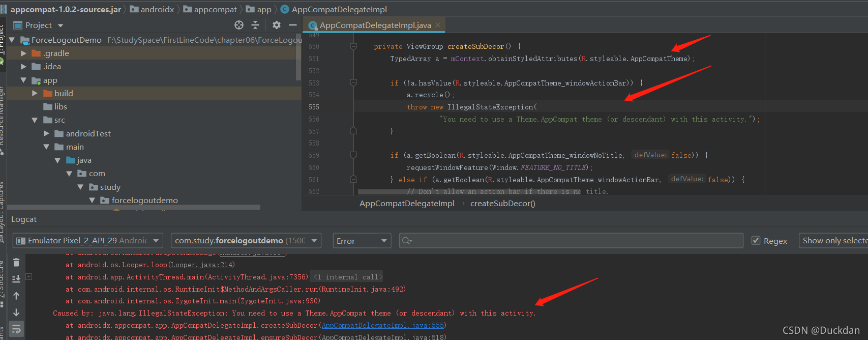The image size is (868, 340).
Task: Expand the .gradle folder arrow
Action: pyautogui.click(x=23, y=53)
